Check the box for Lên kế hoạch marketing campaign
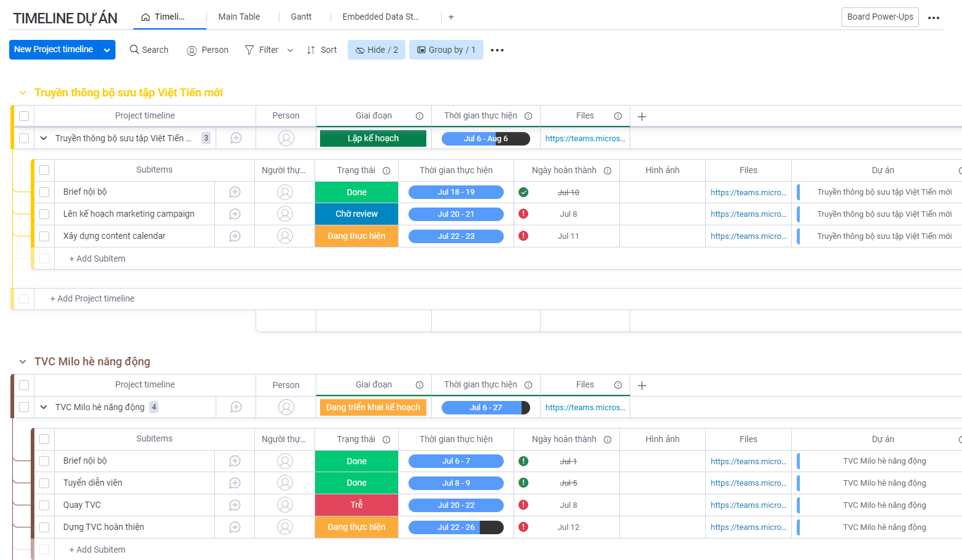This screenshot has height=560, width=962. [44, 214]
